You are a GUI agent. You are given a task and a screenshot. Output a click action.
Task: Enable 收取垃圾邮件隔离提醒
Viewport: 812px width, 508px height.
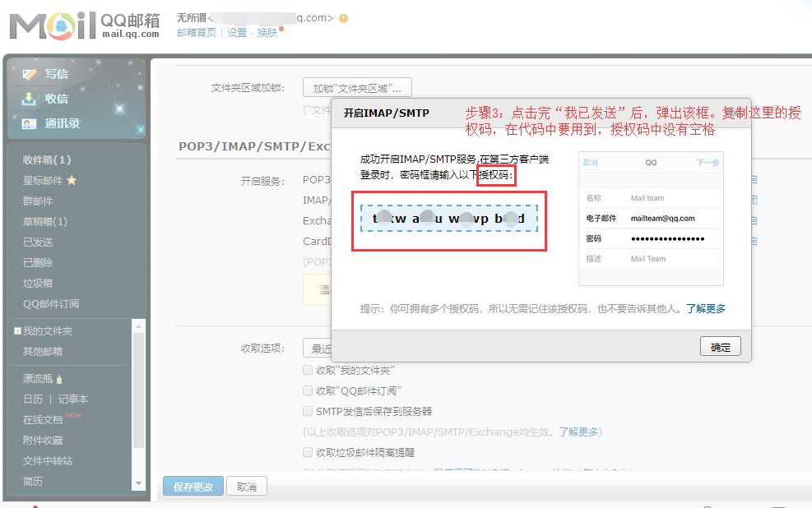308,452
